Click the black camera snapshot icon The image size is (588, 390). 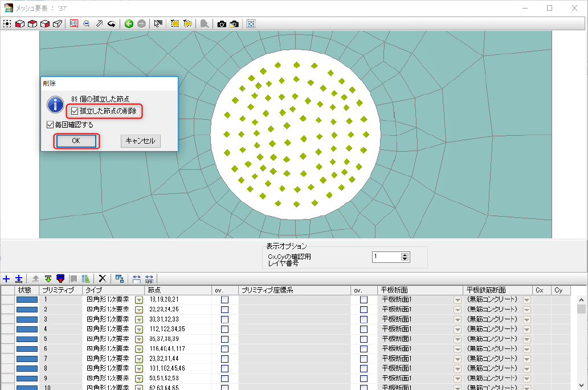(222, 24)
